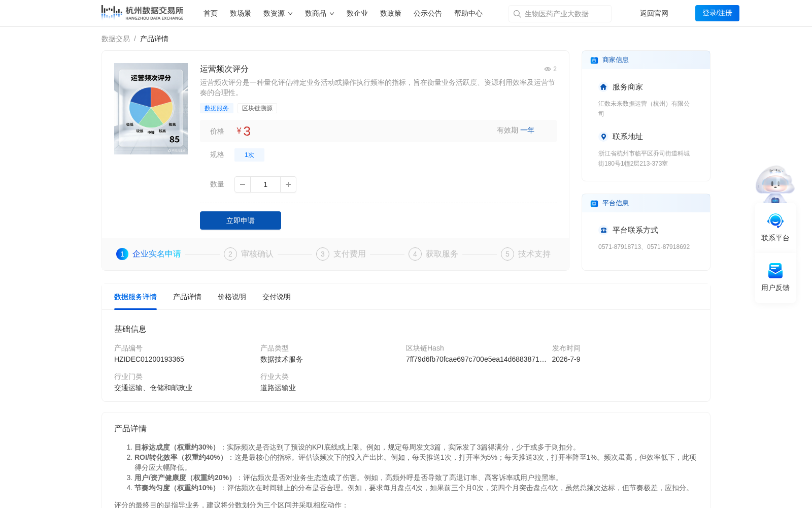The height and width of the screenshot is (508, 812).
Task: Open 公示公告 navigation item
Action: point(428,13)
